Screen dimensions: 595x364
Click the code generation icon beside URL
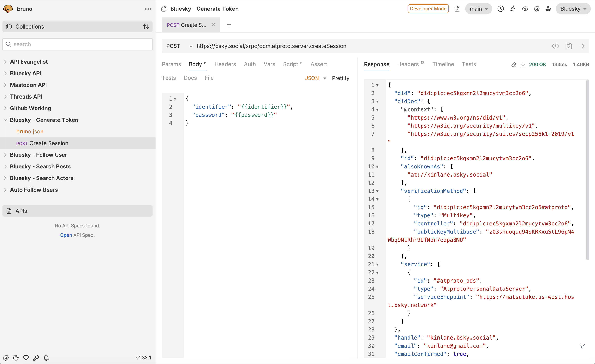pyautogui.click(x=555, y=46)
